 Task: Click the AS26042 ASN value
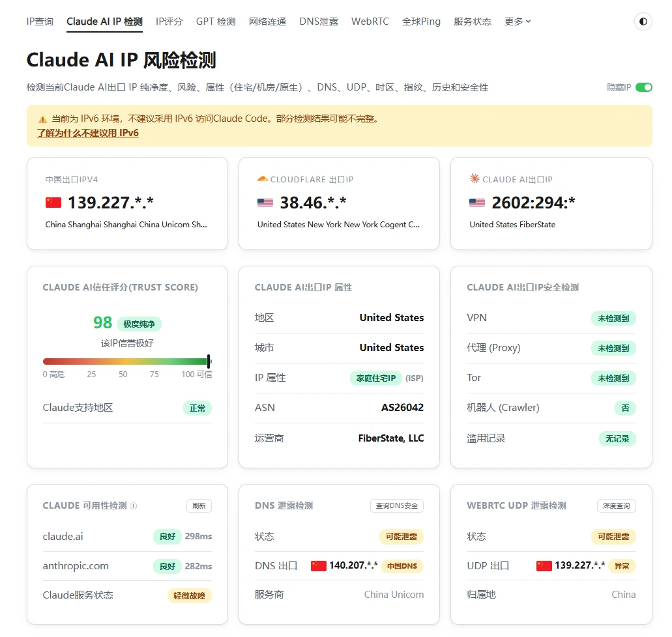pos(402,407)
